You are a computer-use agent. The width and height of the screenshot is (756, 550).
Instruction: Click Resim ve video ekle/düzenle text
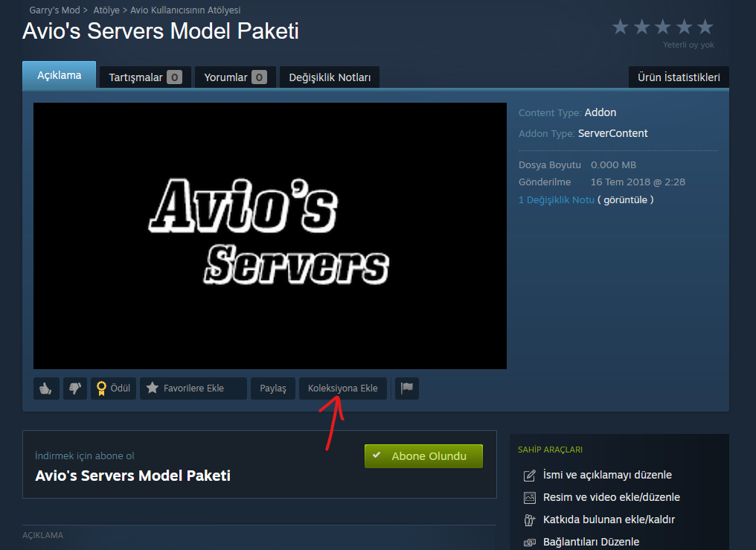click(x=612, y=497)
